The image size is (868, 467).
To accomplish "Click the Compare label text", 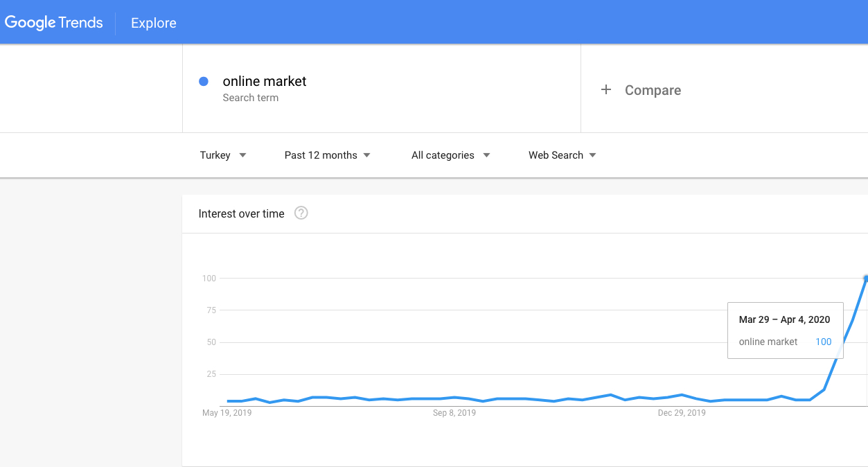I will [x=653, y=90].
